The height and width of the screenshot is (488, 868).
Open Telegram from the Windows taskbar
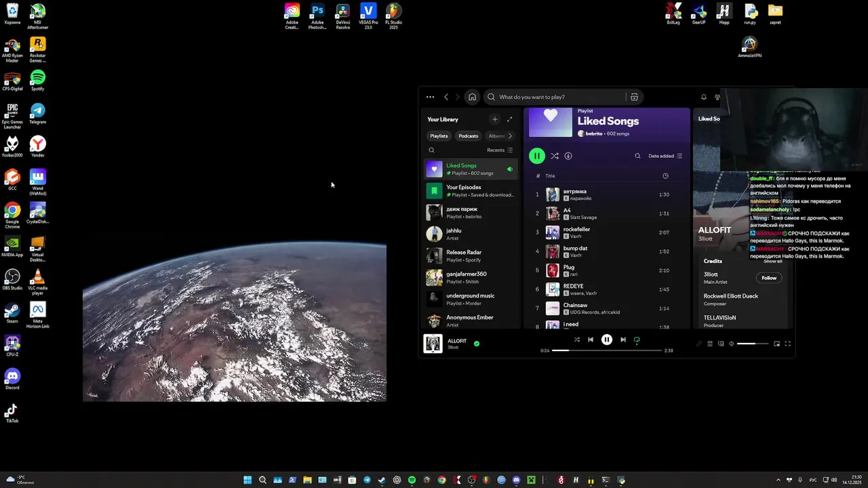pos(367,480)
